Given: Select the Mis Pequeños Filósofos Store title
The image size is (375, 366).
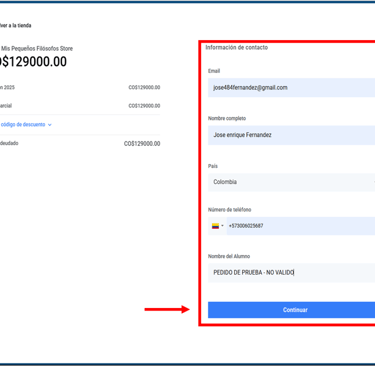Looking at the screenshot, I should [37, 49].
